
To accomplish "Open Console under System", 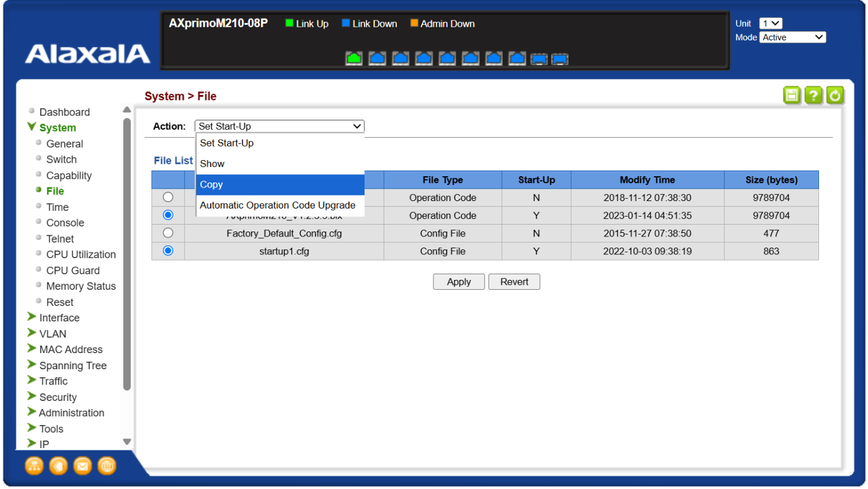I will [65, 223].
